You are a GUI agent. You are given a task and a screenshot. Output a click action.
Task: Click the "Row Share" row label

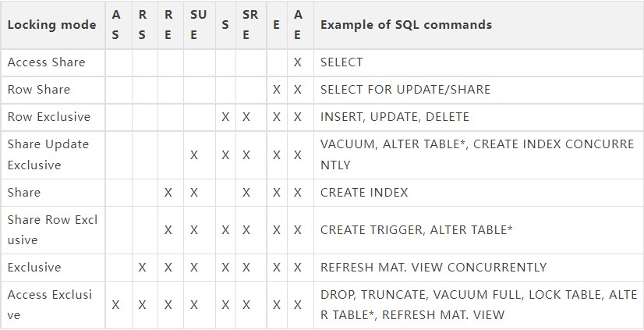click(x=38, y=90)
